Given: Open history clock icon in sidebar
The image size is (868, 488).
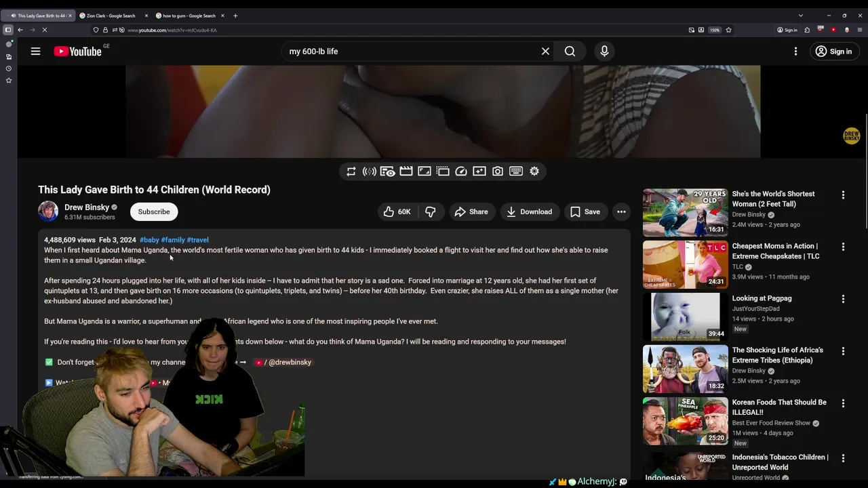Looking at the screenshot, I should [x=9, y=68].
